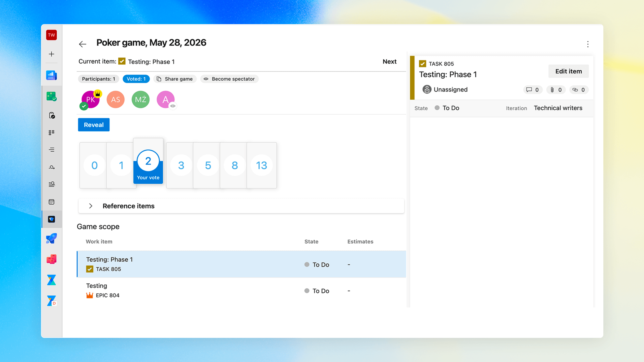644x362 pixels.
Task: Open the sprints sidebar icon
Action: (x=52, y=167)
